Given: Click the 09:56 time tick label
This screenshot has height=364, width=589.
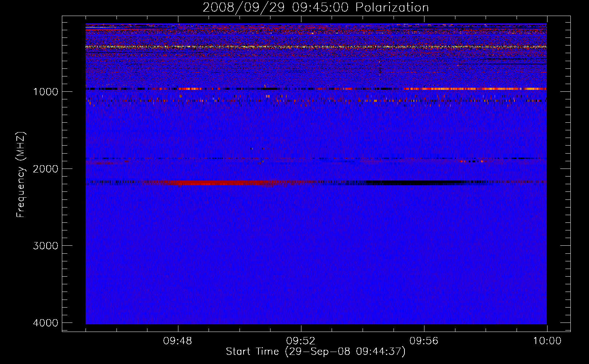Looking at the screenshot, I should (x=424, y=341).
